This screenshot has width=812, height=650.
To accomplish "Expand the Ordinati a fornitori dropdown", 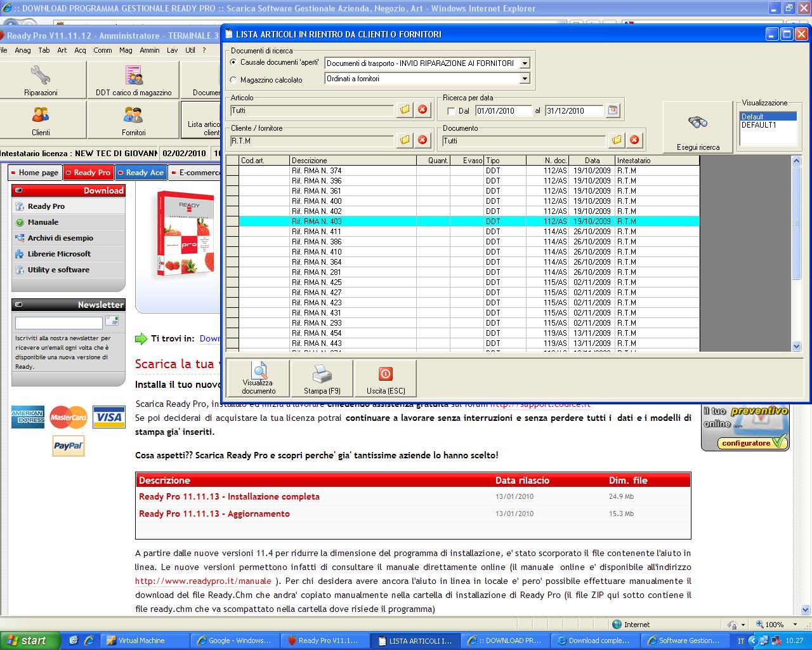I will [525, 79].
